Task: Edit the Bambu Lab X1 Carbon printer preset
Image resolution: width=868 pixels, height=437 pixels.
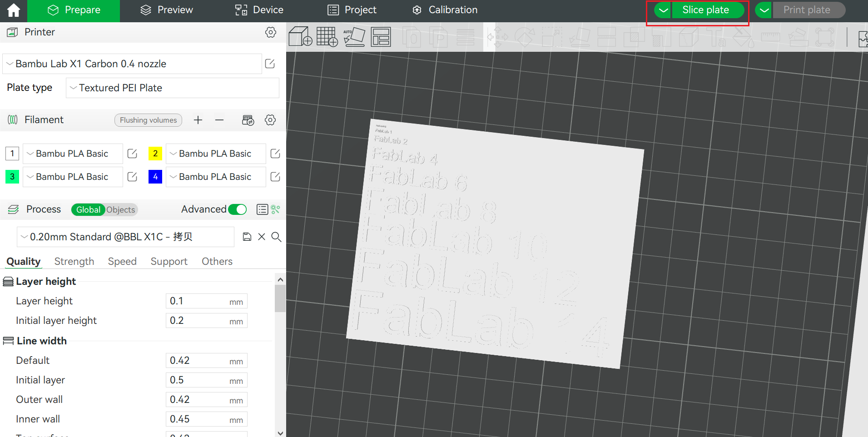Action: coord(270,64)
